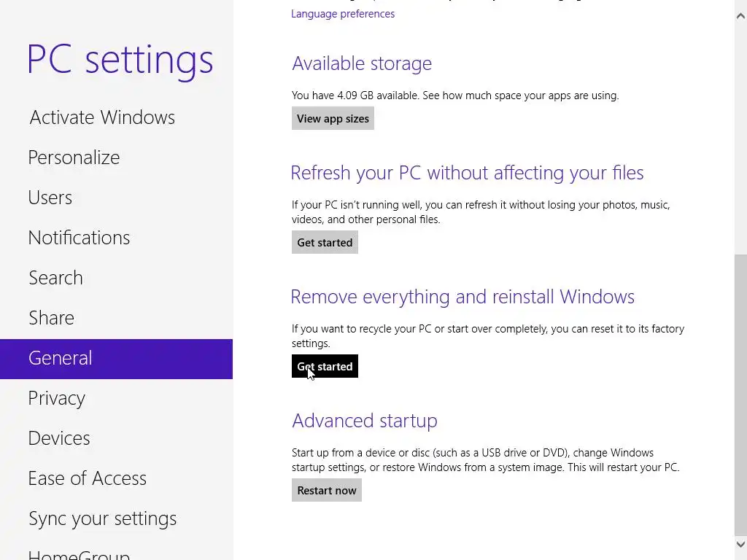The height and width of the screenshot is (560, 747).
Task: Click the 'Remove everything and reinstall Windows' heading
Action: 462,297
